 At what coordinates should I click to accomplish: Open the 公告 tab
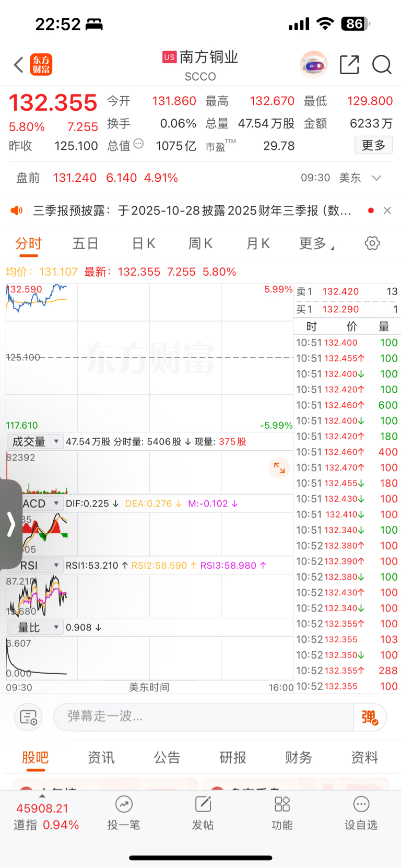click(x=167, y=758)
